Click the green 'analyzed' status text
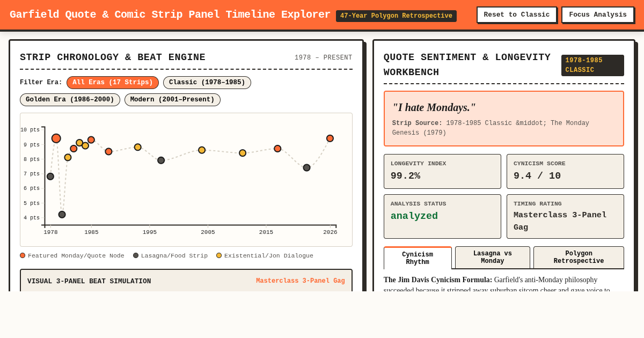The width and height of the screenshot is (644, 338). click(414, 216)
